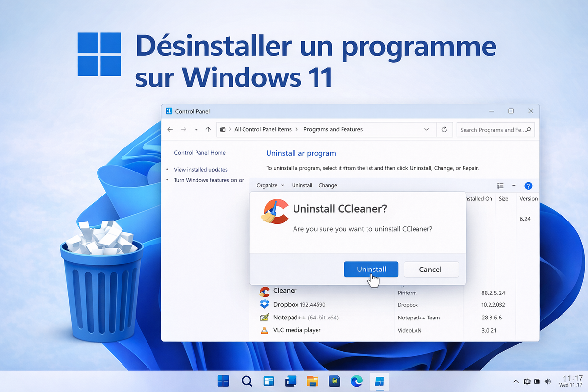Viewport: 588px width, 392px height.
Task: Click the Start button on the taskbar
Action: coord(223,381)
